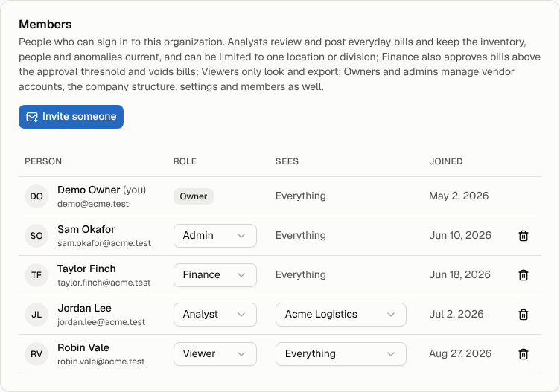The width and height of the screenshot is (560, 392).
Task: Change Jordan Lee's Analyst role dropdown
Action: click(x=215, y=315)
